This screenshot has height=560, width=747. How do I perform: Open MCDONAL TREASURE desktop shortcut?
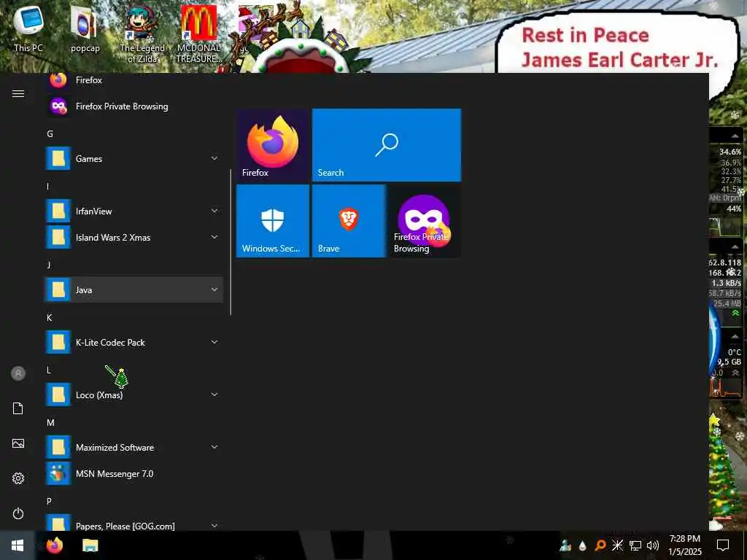point(199,34)
